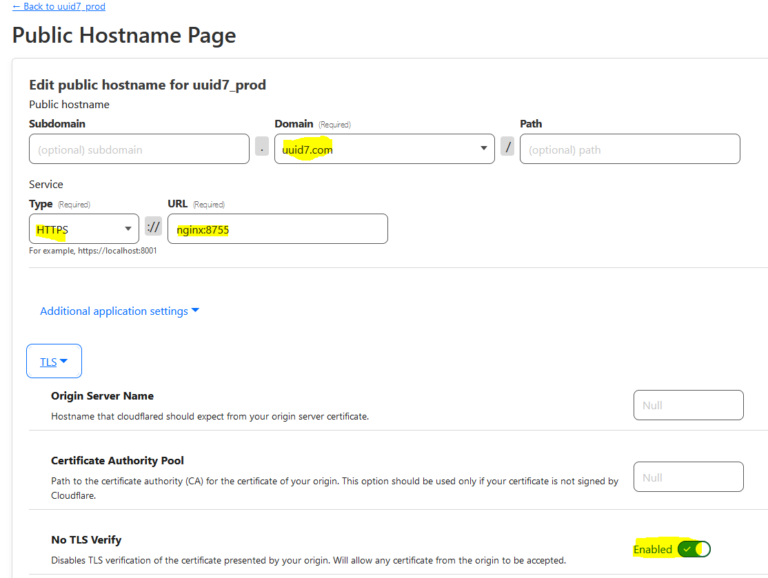Click the caret beside Additional application settings

(x=195, y=310)
